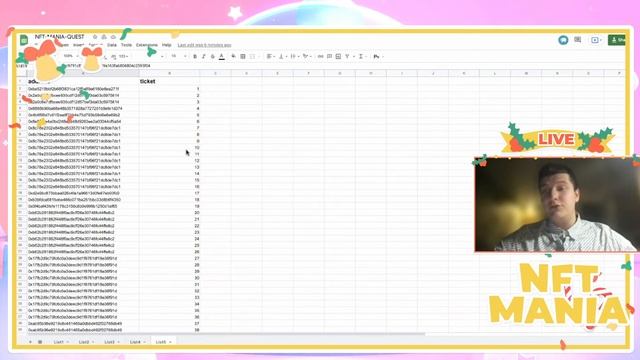Viewport: 640px width, 360px height.
Task: Open the all sheets list icon
Action: (40, 342)
